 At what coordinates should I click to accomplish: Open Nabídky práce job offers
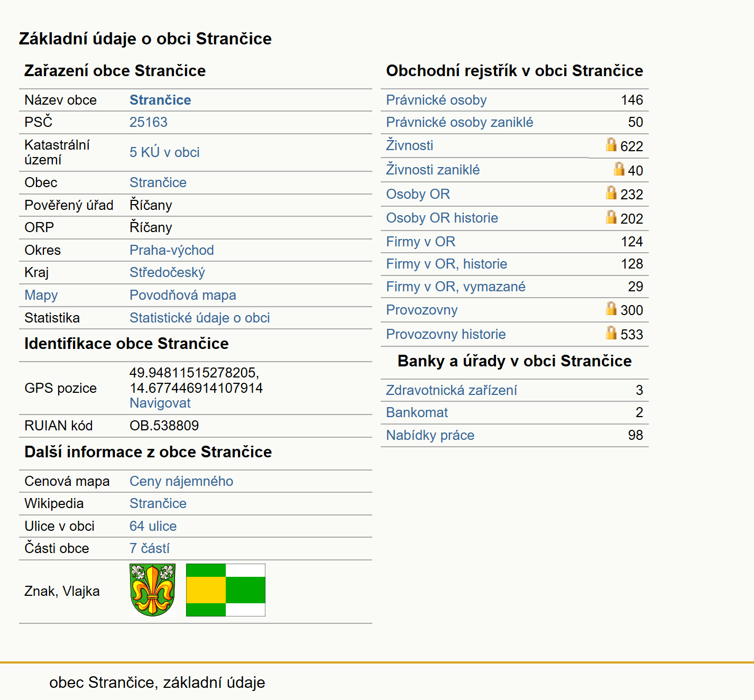(430, 435)
